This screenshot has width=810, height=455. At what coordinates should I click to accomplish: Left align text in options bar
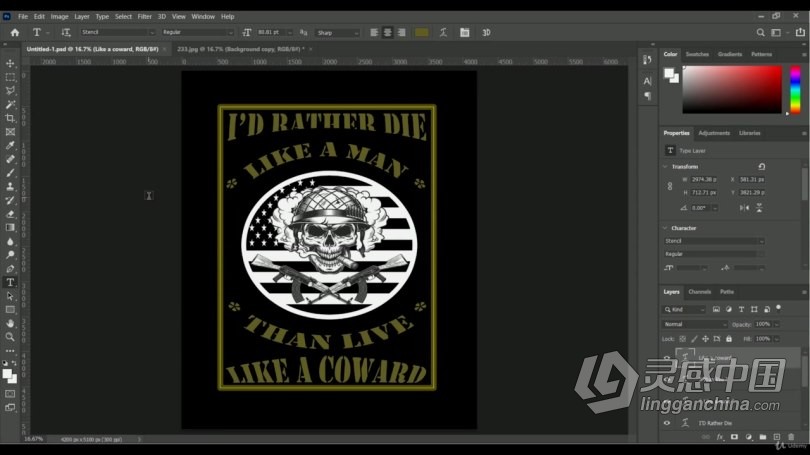coord(374,33)
